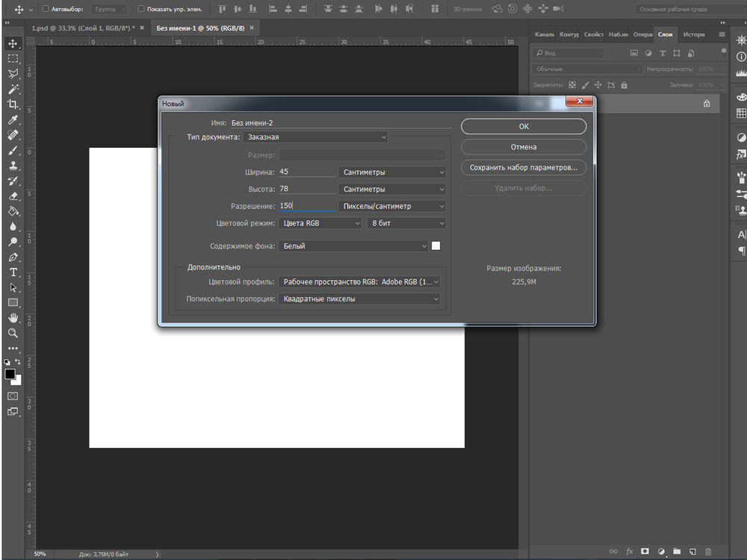Open the История panel tab

pyautogui.click(x=694, y=34)
